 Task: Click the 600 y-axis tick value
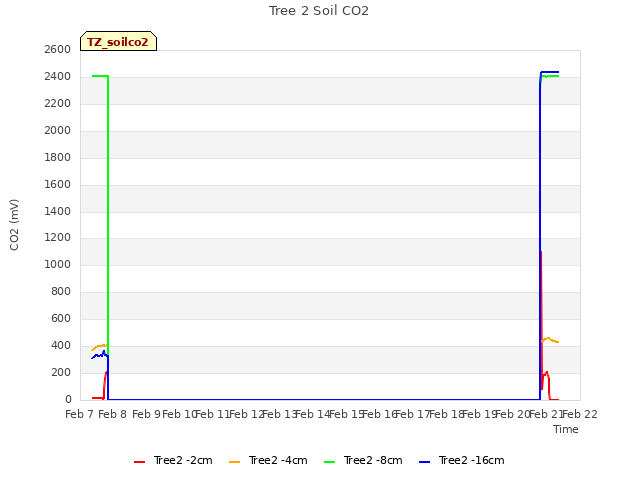click(61, 318)
